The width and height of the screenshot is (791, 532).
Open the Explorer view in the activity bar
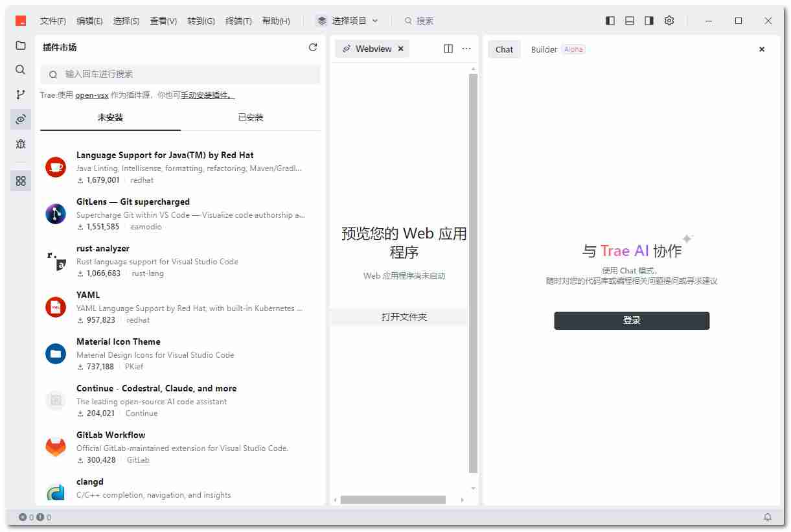click(20, 45)
